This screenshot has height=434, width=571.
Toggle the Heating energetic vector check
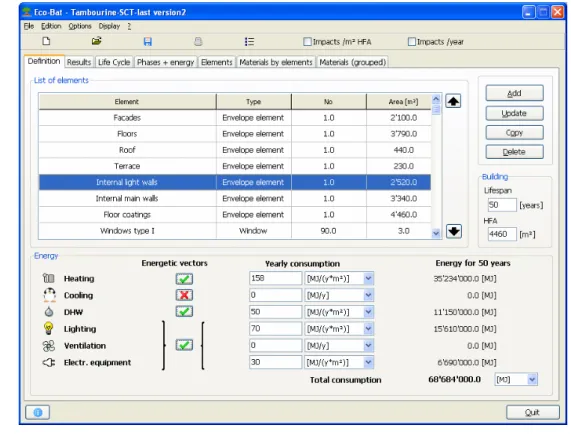pyautogui.click(x=184, y=279)
